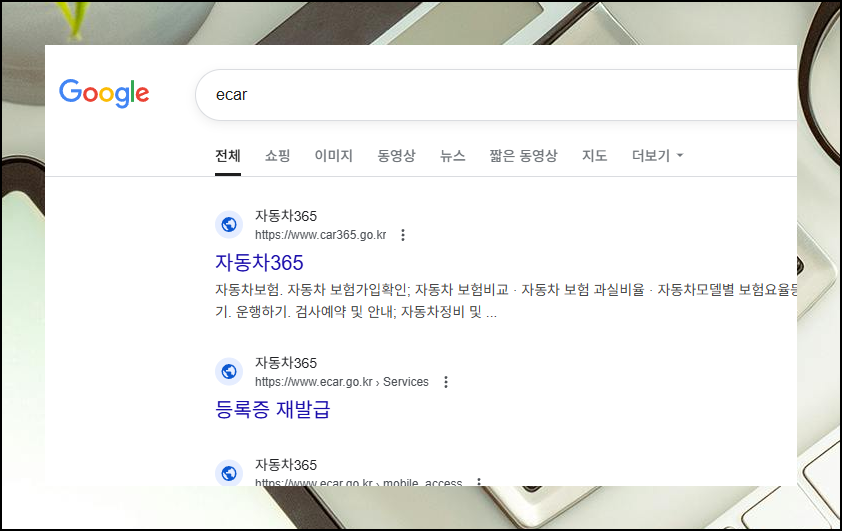Expand the 더보기 dropdown
This screenshot has height=531, width=842.
(x=657, y=156)
